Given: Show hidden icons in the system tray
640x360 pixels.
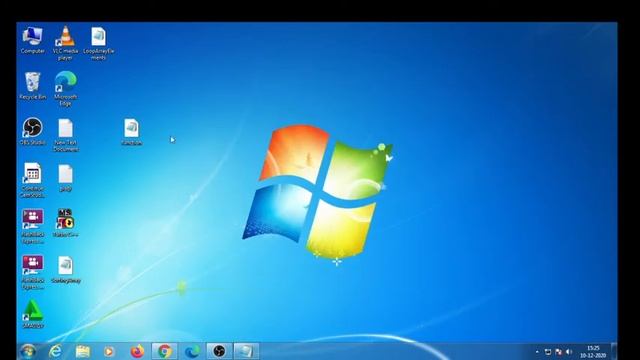Looking at the screenshot, I should point(537,352).
